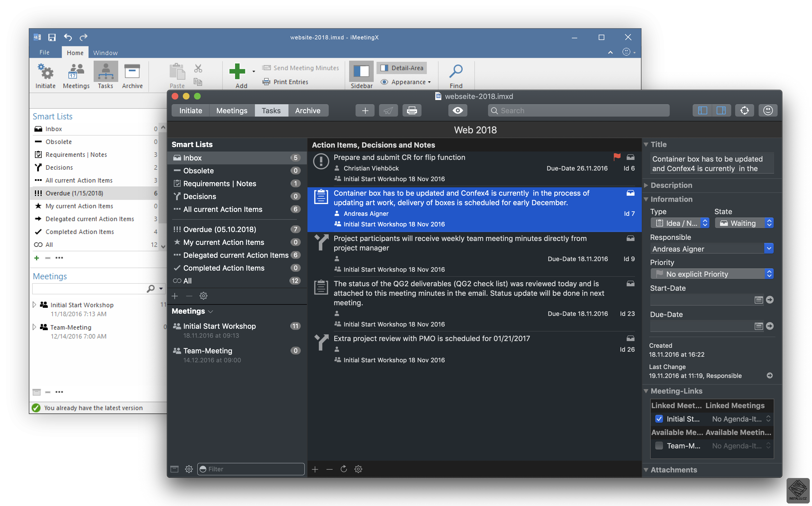The image size is (812, 506).
Task: Toggle the right detail panel button in Mac toolbar
Action: click(721, 110)
